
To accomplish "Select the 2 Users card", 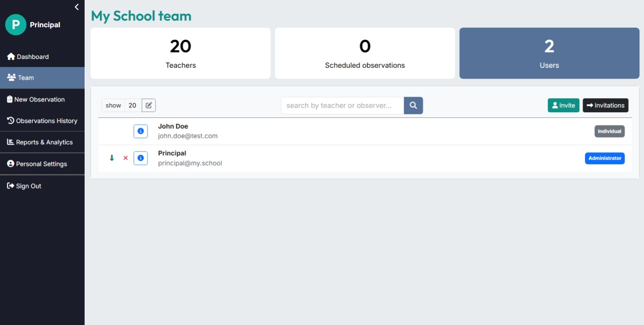I will coord(549,53).
